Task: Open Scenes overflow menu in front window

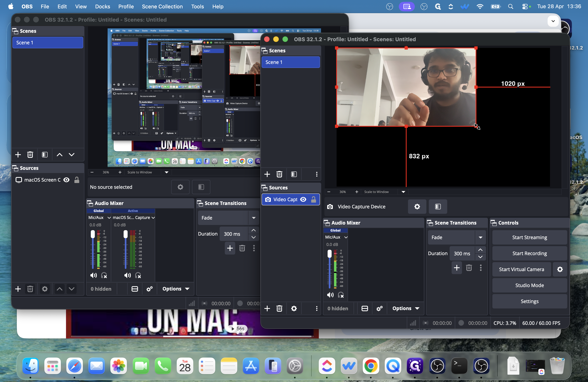Action: point(317,174)
